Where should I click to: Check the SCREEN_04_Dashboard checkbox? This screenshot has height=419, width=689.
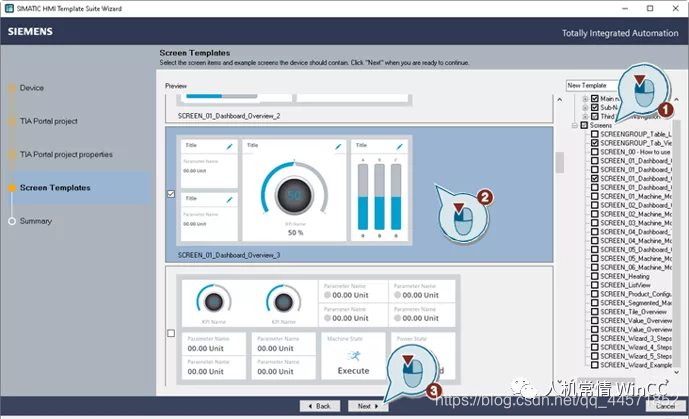click(x=595, y=231)
